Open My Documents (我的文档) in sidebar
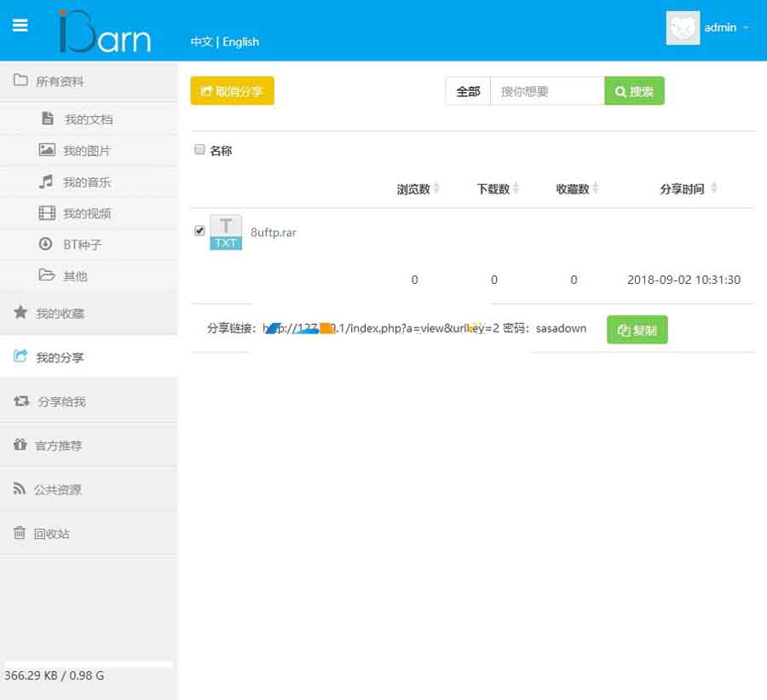This screenshot has height=700, width=767. 88,119
